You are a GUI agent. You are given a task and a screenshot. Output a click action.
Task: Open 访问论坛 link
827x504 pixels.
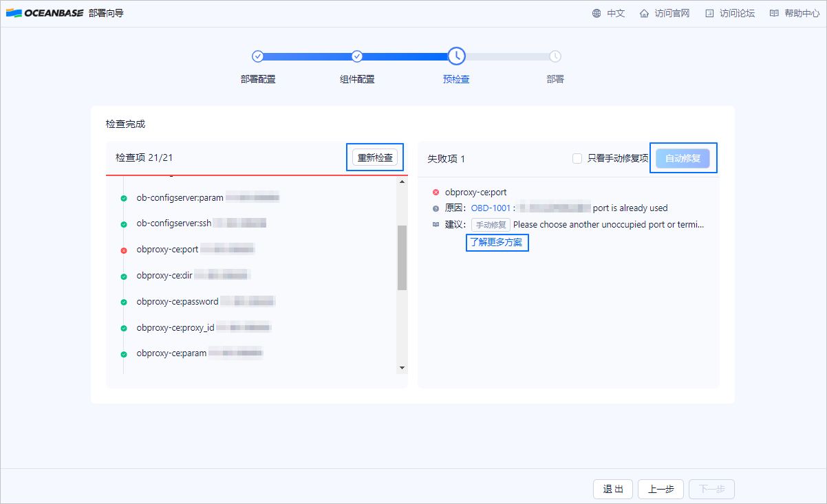[737, 13]
